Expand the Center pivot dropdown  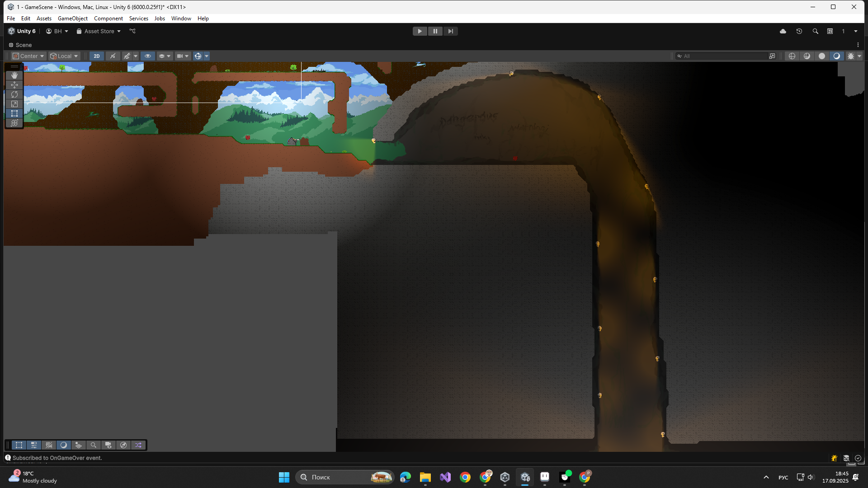click(x=28, y=56)
